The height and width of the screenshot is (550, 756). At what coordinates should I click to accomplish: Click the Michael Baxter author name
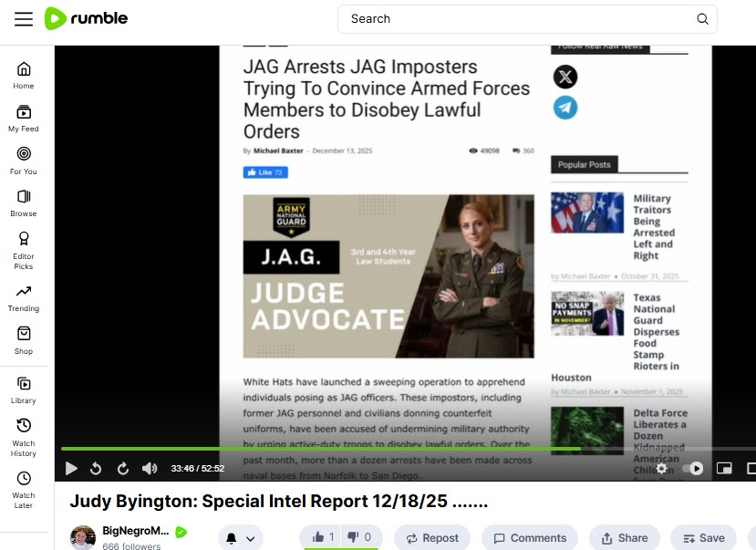(278, 150)
